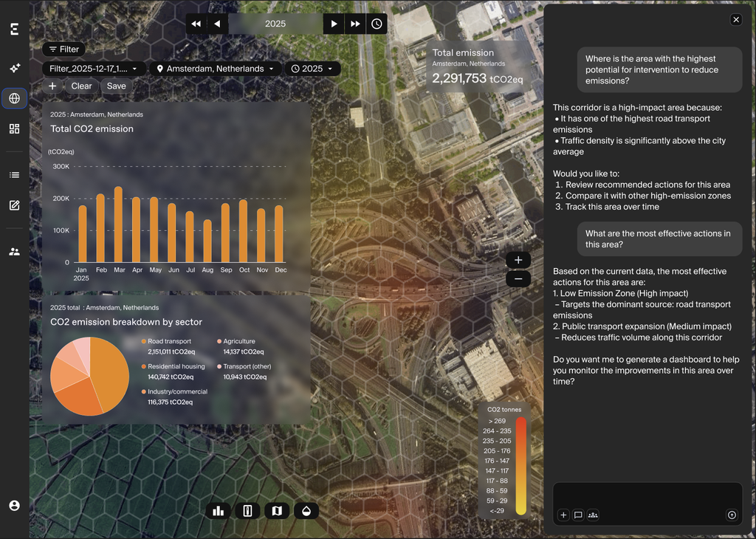This screenshot has width=756, height=539.
Task: Add a new filter with plus button
Action: click(52, 86)
